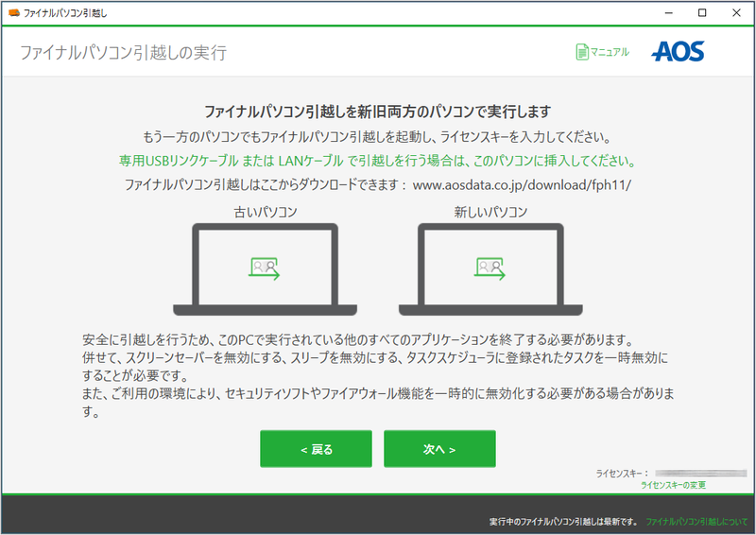The image size is (756, 535).
Task: Maximize the ファイナルパソコン引越し window
Action: pos(702,13)
